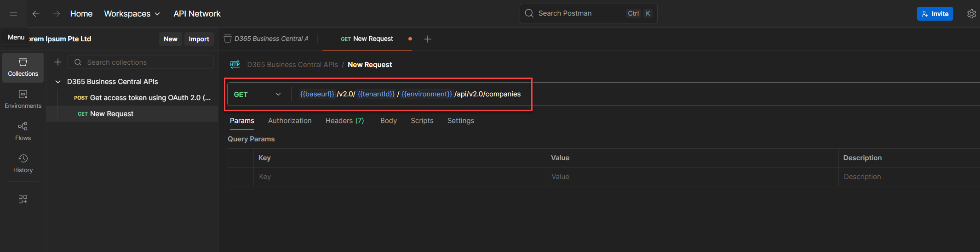Open Flows sidebar panel
This screenshot has height=252, width=980.
pos(23,132)
